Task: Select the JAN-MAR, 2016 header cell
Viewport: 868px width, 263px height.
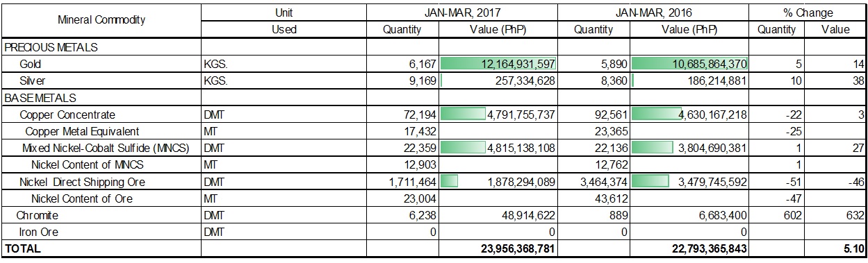Action: click(655, 12)
